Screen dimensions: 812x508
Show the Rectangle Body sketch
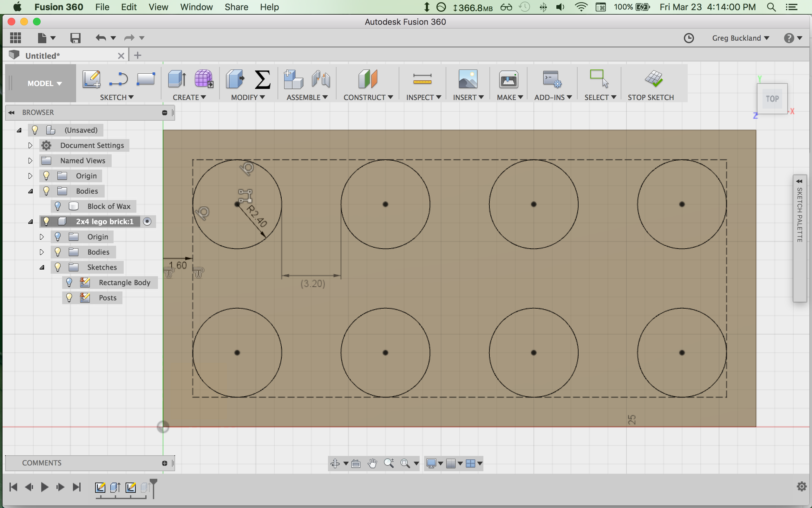69,282
